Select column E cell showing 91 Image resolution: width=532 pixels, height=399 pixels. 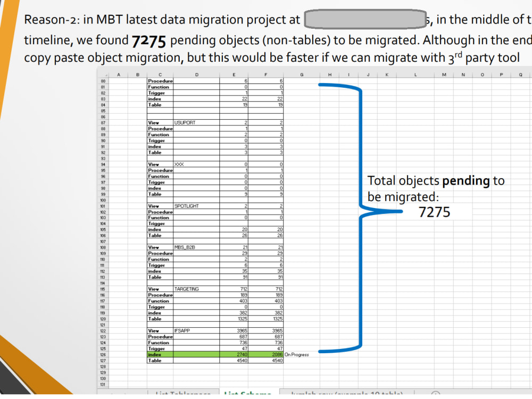234,278
